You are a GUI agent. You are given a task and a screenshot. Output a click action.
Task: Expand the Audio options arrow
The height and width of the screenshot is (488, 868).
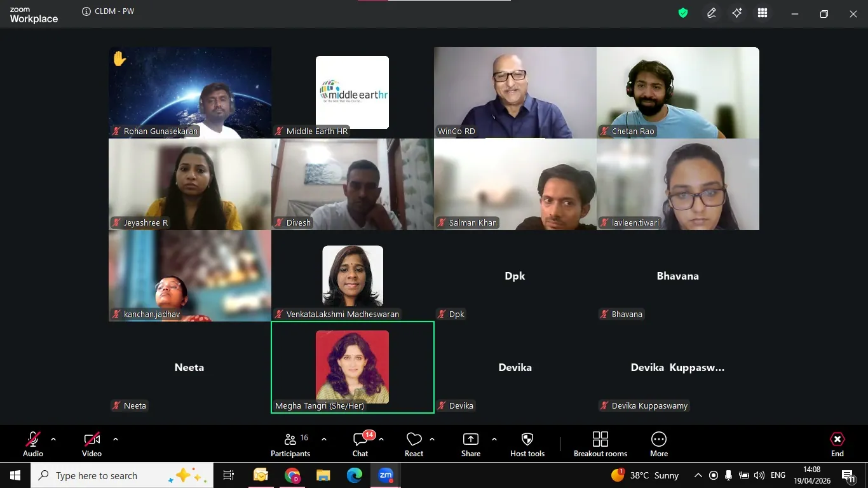[53, 439]
